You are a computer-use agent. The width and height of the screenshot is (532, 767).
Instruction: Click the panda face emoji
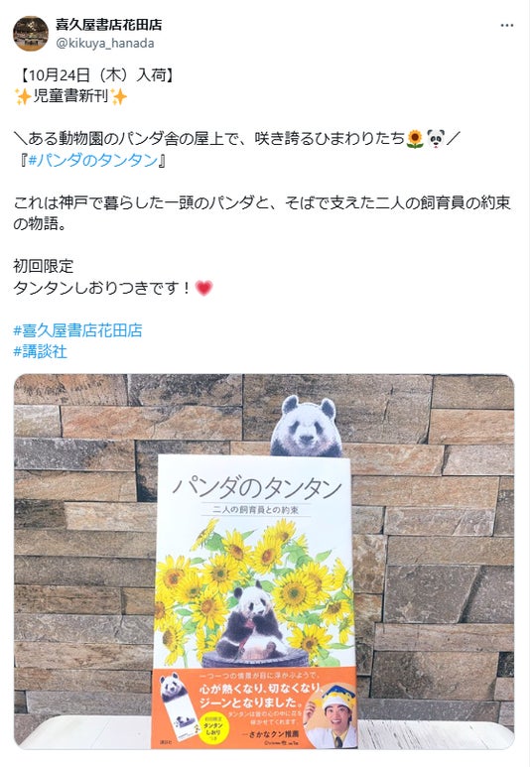pyautogui.click(x=436, y=139)
